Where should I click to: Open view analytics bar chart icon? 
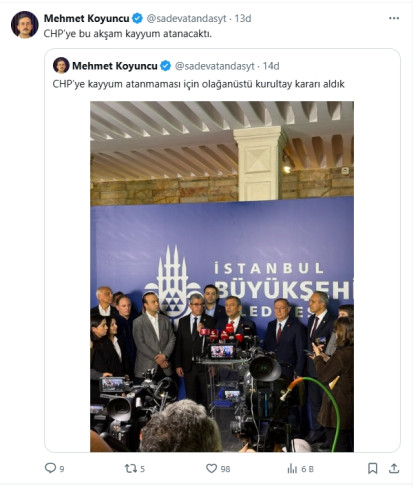292,469
